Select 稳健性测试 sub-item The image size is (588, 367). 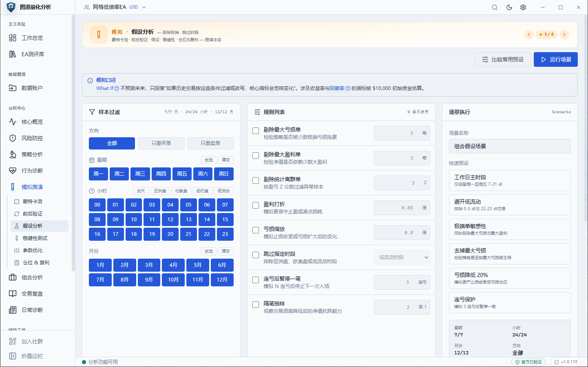(40, 238)
